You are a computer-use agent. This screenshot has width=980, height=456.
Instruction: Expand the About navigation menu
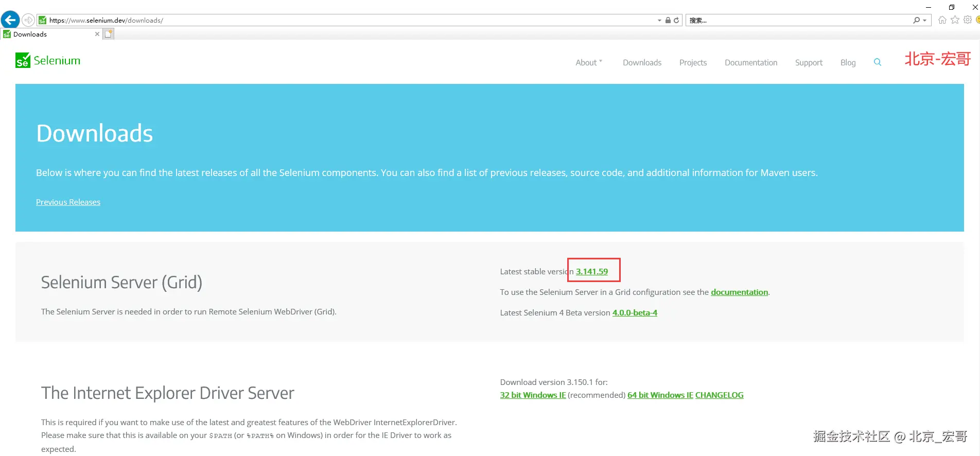point(589,62)
